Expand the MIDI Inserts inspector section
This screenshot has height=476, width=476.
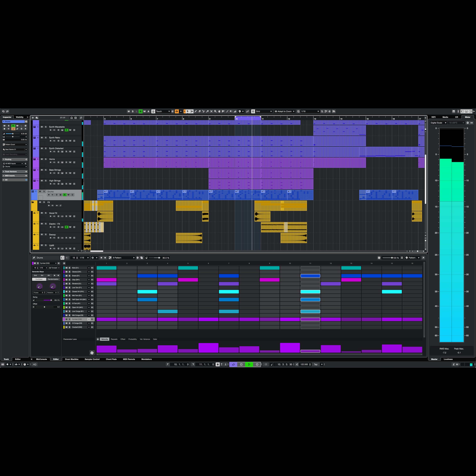click(15, 176)
